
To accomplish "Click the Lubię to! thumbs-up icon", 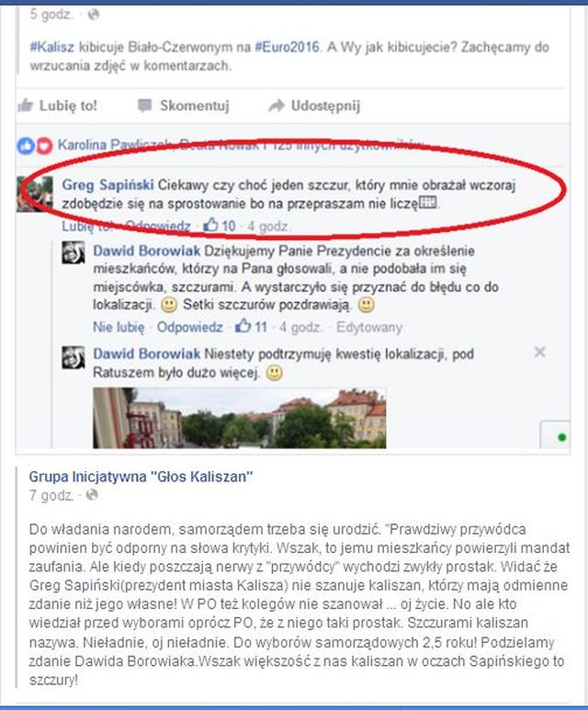I will [x=26, y=106].
